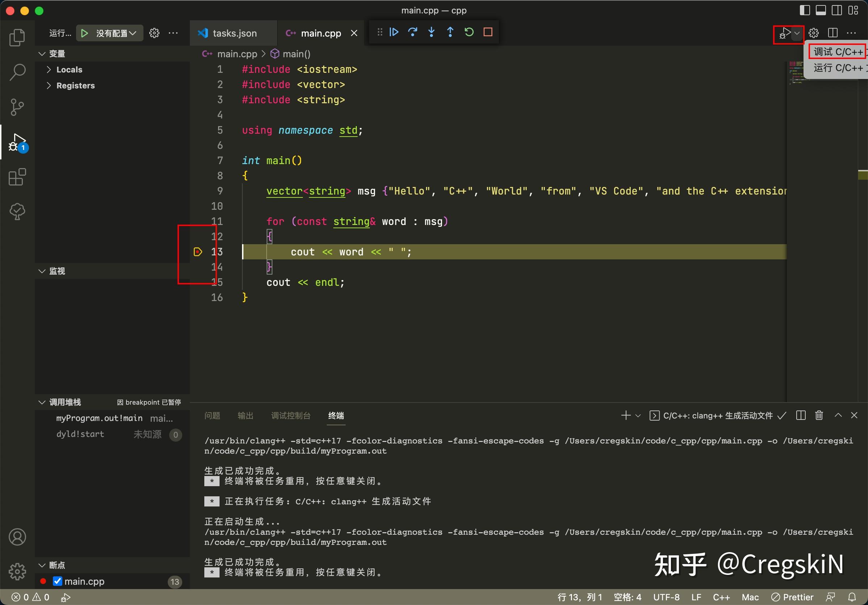Kill terminal with trash icon
The height and width of the screenshot is (605, 868).
coord(819,416)
